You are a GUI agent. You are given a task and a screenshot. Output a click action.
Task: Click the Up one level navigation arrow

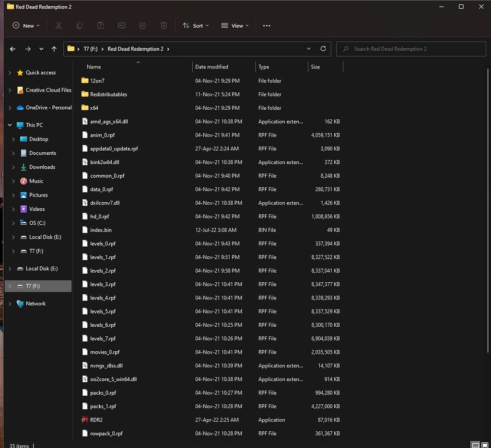point(54,48)
